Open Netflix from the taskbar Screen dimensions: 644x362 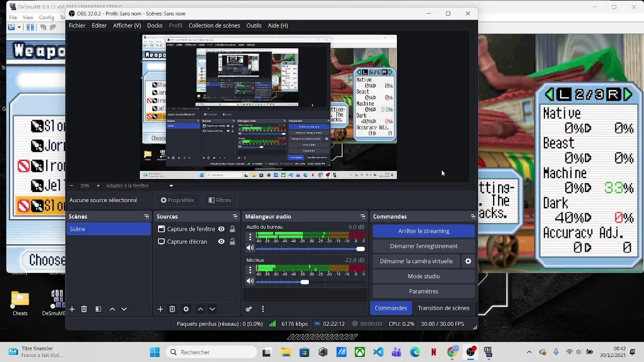point(434,352)
